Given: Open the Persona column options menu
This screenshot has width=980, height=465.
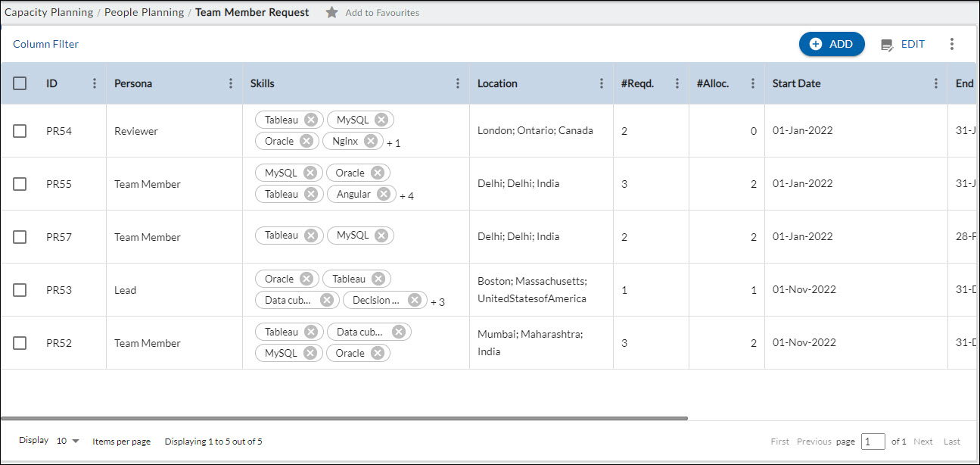Looking at the screenshot, I should point(232,83).
